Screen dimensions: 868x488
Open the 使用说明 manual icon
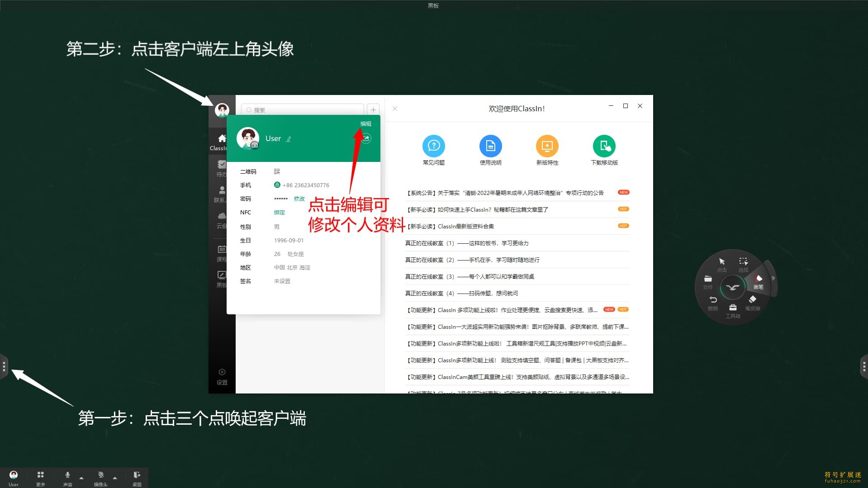pyautogui.click(x=490, y=146)
